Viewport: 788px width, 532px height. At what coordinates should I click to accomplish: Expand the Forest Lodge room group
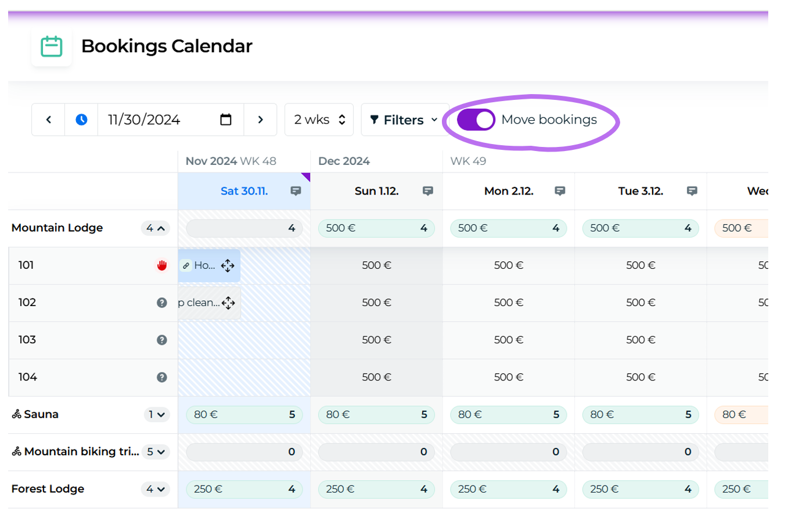(155, 489)
